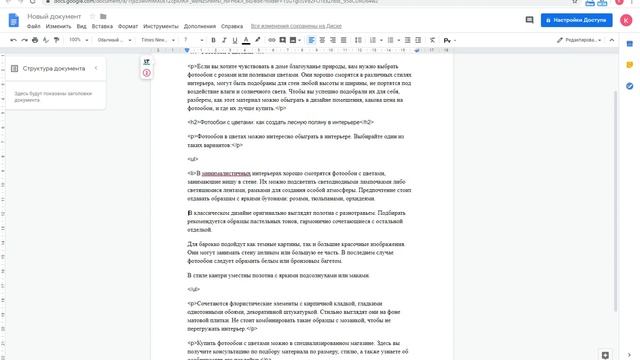The width and height of the screenshot is (640, 360).
Task: Clear formatting with the toolbar icon
Action: [x=432, y=40]
